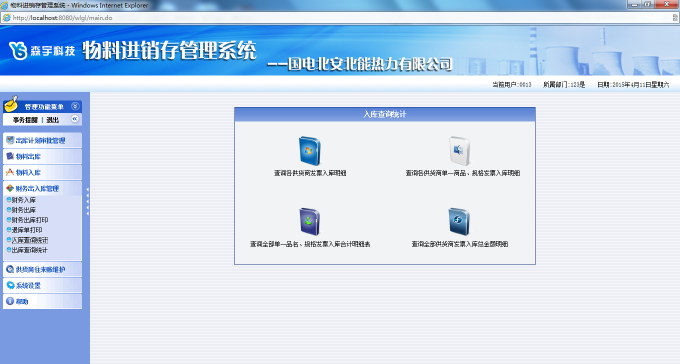Click the compatibility icon at the address bar end
Viewport: 680px width, 364px height.
[675, 18]
